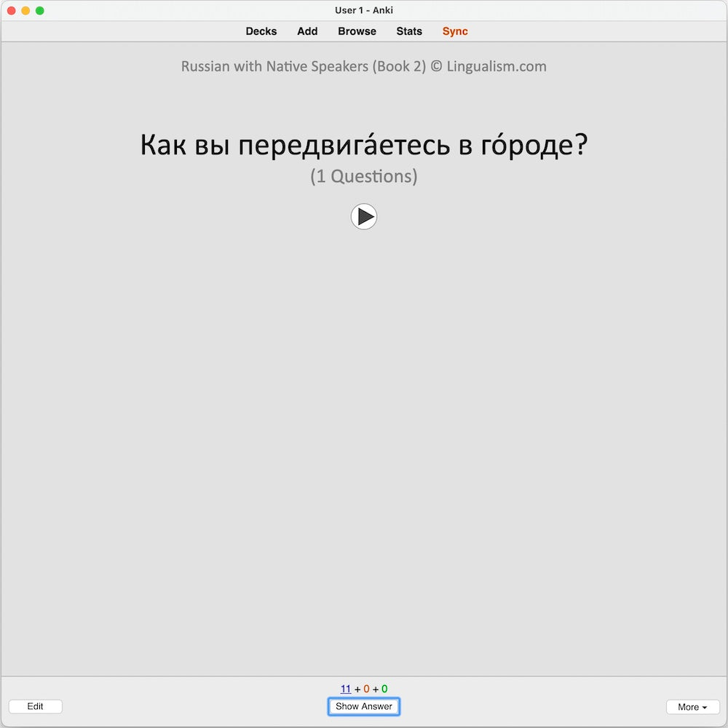Open the More actions dropdown

[x=692, y=707]
